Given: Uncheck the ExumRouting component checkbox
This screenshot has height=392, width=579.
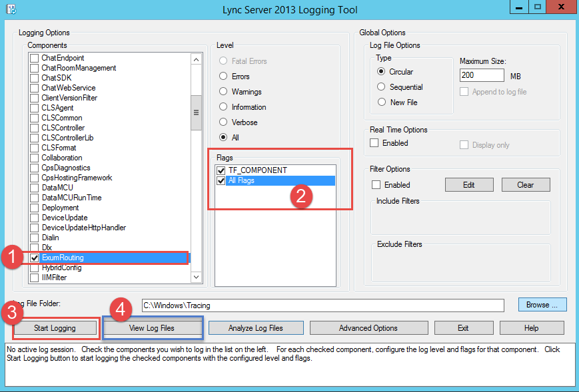Looking at the screenshot, I should (x=35, y=258).
